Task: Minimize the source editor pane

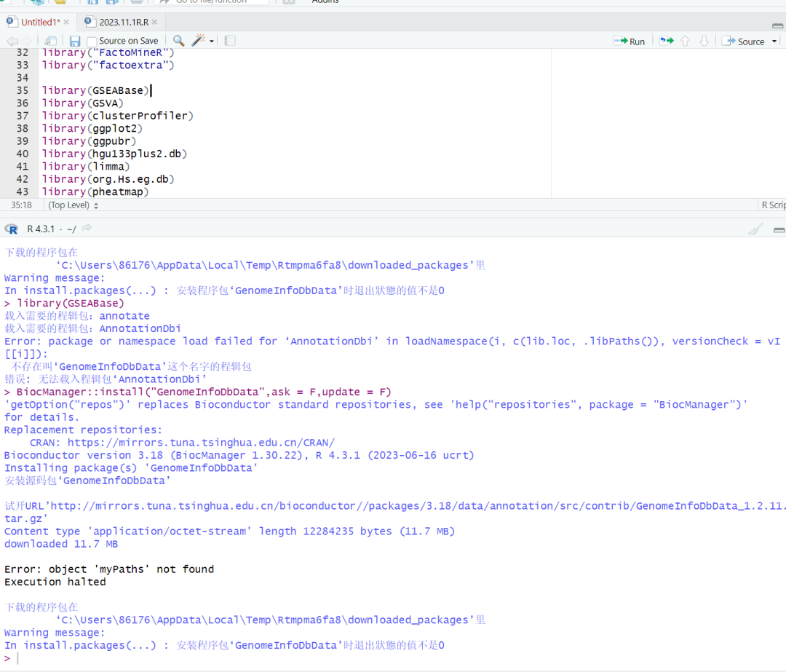Action: (x=777, y=25)
